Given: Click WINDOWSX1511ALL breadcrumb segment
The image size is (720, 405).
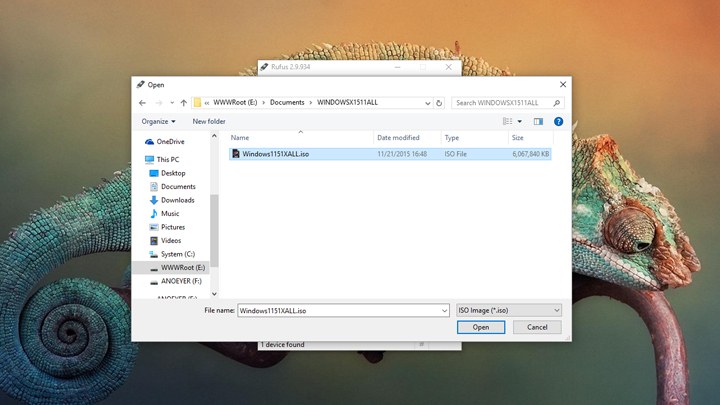Looking at the screenshot, I should (x=347, y=102).
